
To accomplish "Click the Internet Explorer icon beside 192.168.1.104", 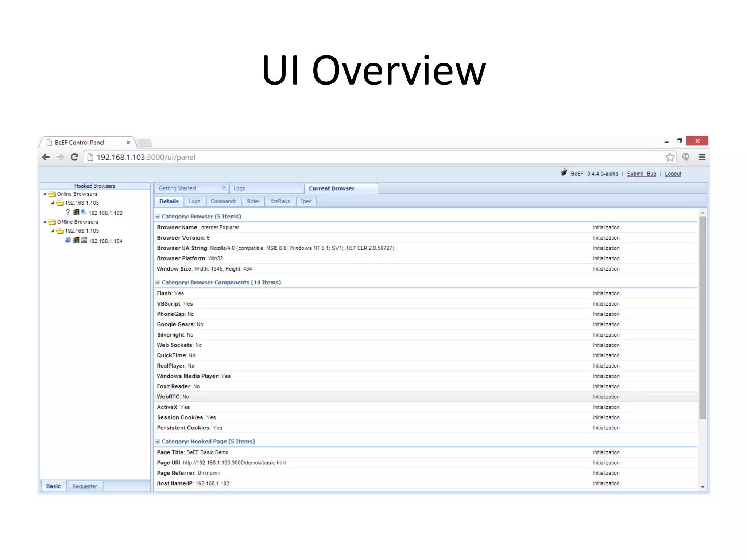I will [68, 240].
